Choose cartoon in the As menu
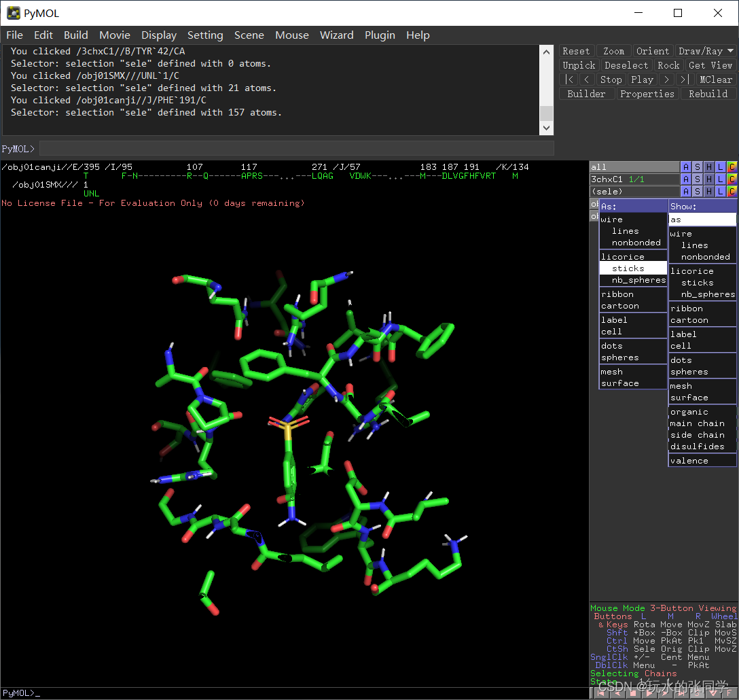739x700 pixels. pyautogui.click(x=633, y=306)
